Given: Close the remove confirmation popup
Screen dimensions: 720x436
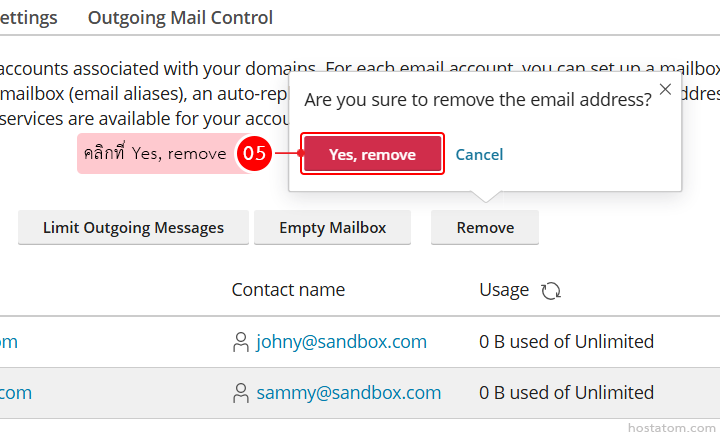Looking at the screenshot, I should 665,89.
